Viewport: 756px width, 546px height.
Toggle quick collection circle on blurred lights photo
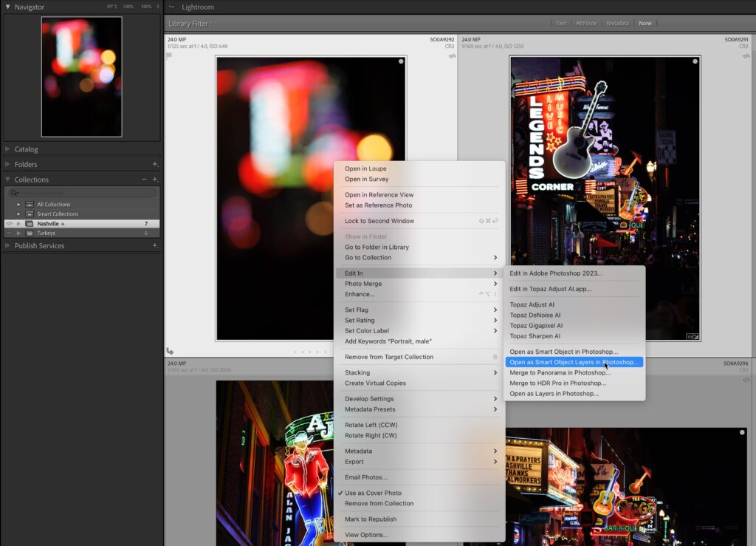(401, 62)
